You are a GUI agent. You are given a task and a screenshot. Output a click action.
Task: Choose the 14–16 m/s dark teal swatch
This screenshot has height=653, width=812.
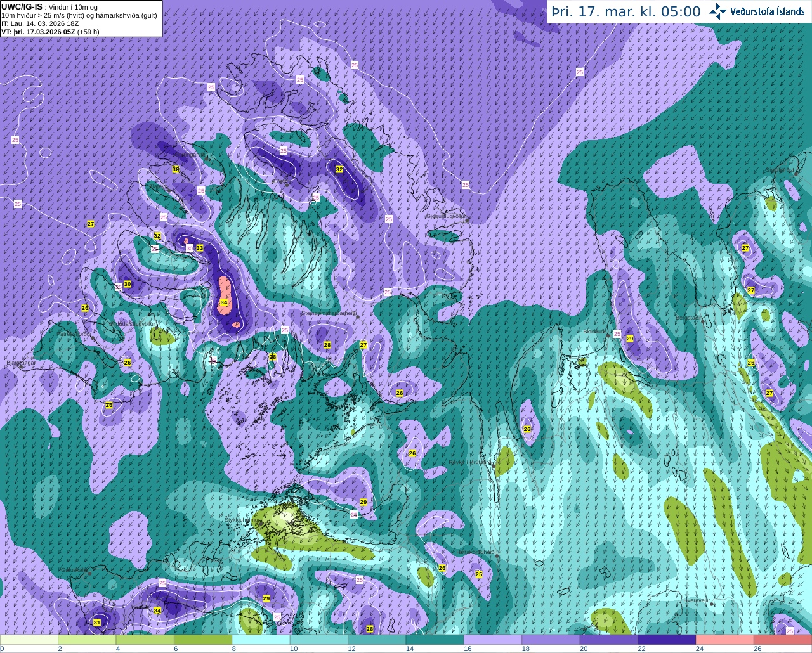[435, 640]
